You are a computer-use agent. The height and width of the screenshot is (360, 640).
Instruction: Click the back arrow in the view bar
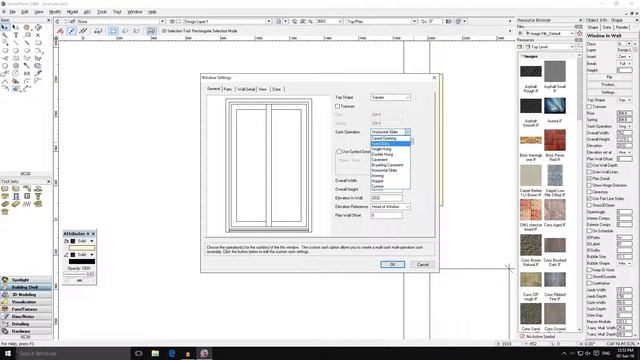click(x=58, y=21)
